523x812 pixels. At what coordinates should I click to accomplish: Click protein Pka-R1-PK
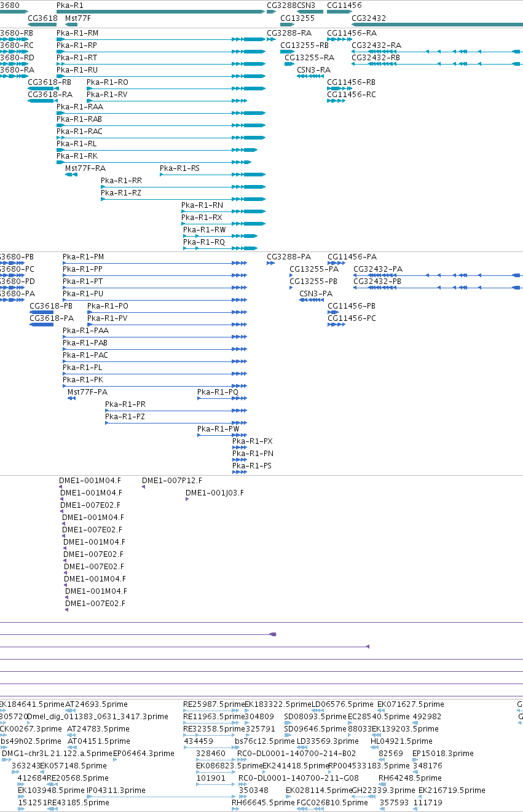point(83,380)
